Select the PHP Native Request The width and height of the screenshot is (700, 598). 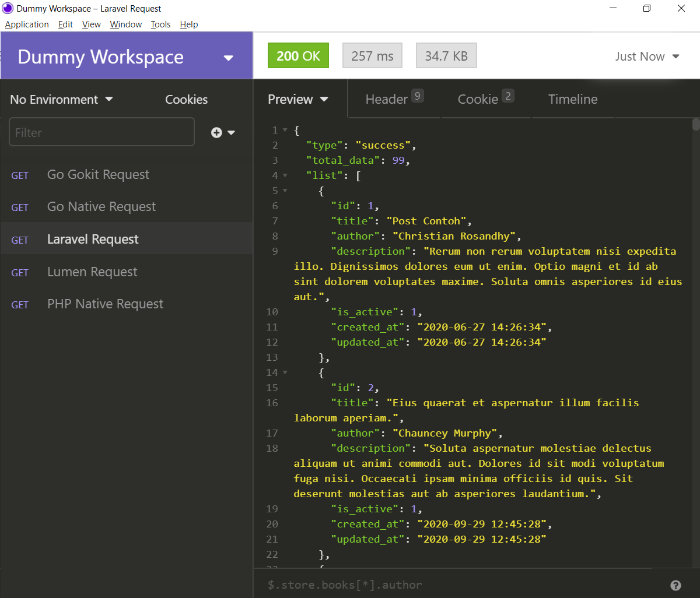point(127,304)
